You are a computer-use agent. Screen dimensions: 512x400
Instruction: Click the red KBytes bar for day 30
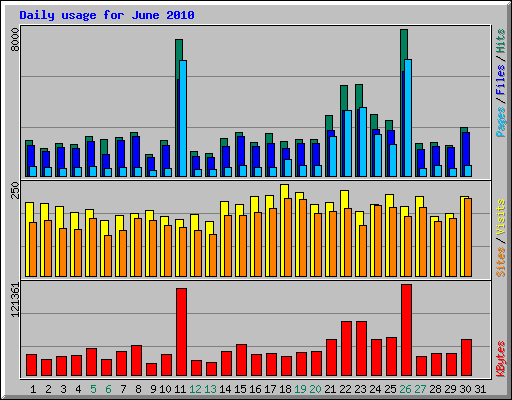coord(466,358)
